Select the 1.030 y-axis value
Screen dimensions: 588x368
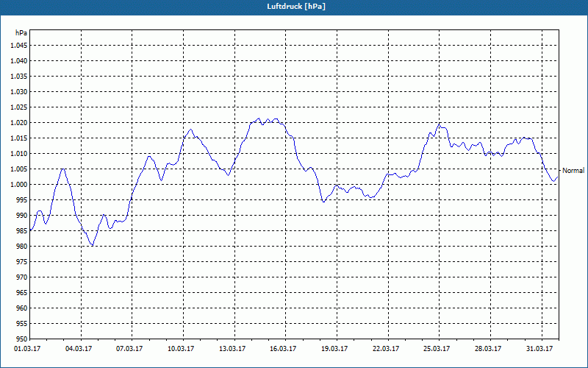click(x=19, y=91)
